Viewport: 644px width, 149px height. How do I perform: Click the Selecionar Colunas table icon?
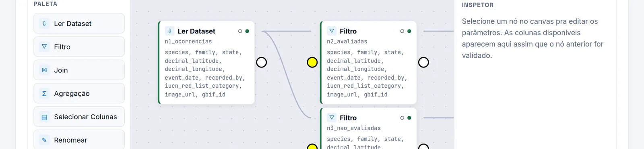pos(44,117)
